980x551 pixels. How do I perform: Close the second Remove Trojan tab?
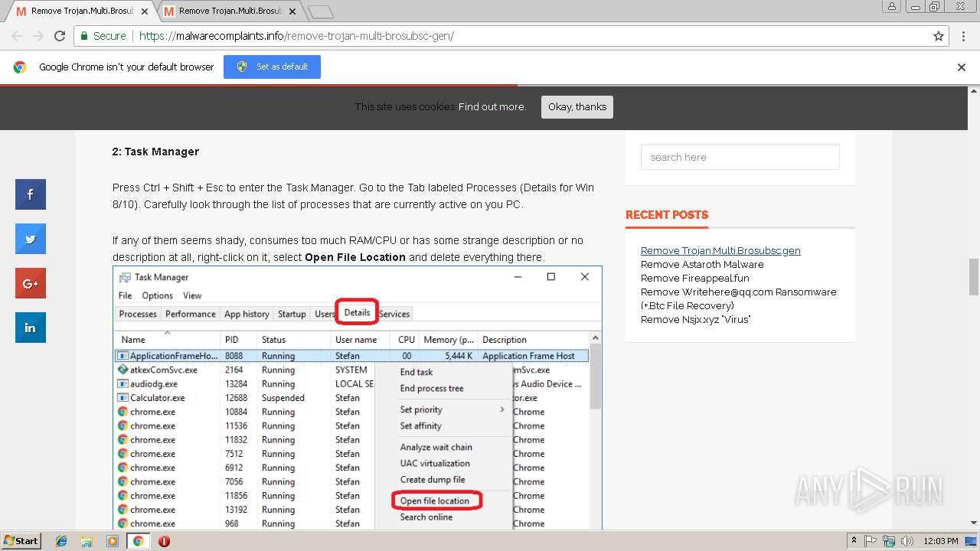(x=292, y=11)
